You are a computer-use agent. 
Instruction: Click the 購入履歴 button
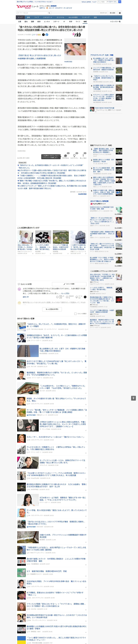click(112, 13)
